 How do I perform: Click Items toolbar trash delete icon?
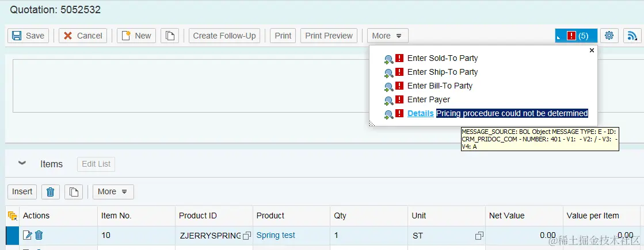(x=51, y=191)
